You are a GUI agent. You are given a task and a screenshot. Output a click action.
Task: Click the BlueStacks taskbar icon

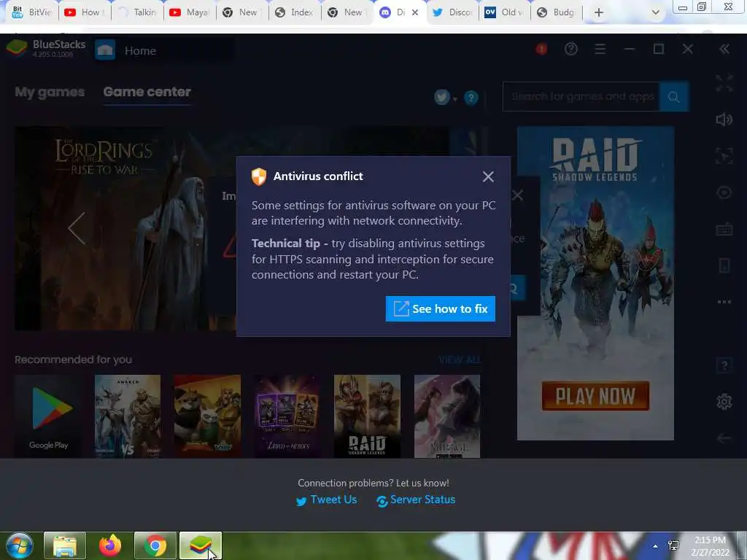coord(201,545)
